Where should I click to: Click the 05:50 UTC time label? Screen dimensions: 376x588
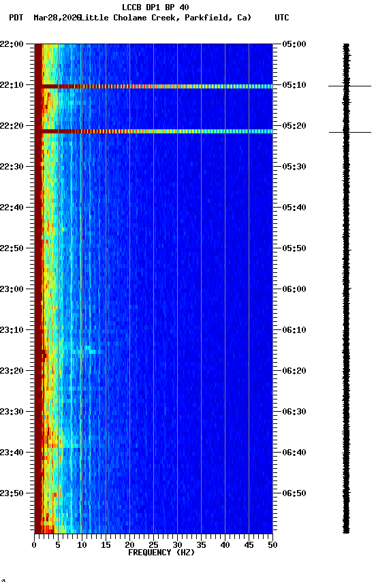(294, 248)
